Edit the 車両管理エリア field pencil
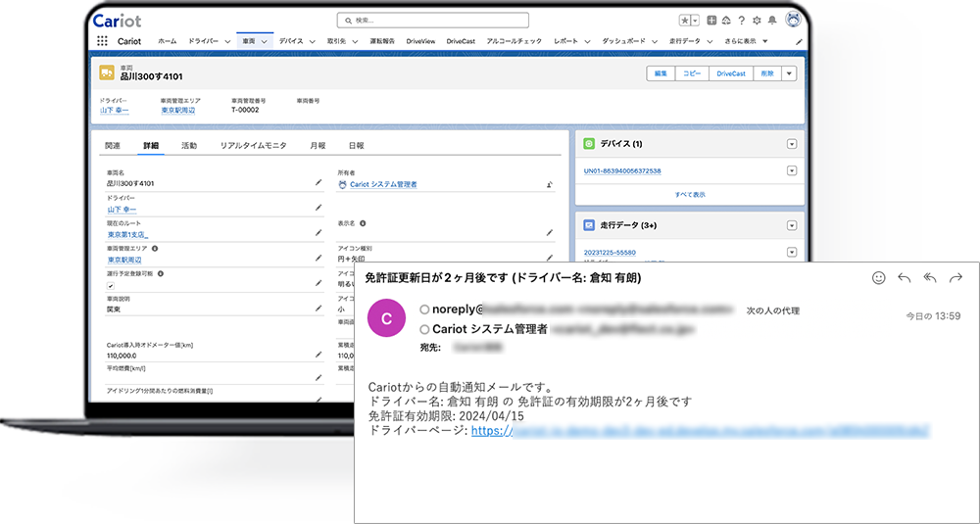980x524 pixels. point(318,258)
